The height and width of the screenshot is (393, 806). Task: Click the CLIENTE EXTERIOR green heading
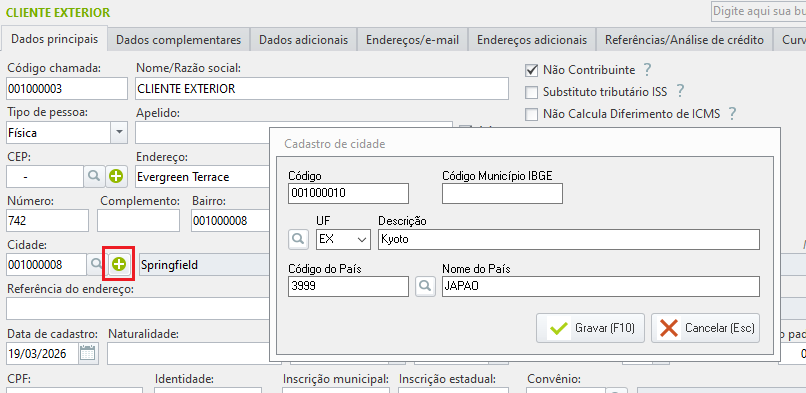(58, 12)
